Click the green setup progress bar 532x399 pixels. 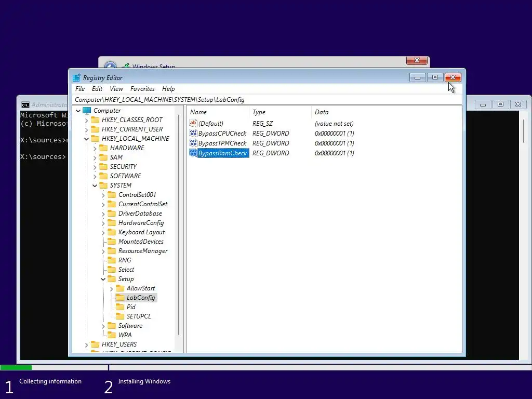click(16, 367)
